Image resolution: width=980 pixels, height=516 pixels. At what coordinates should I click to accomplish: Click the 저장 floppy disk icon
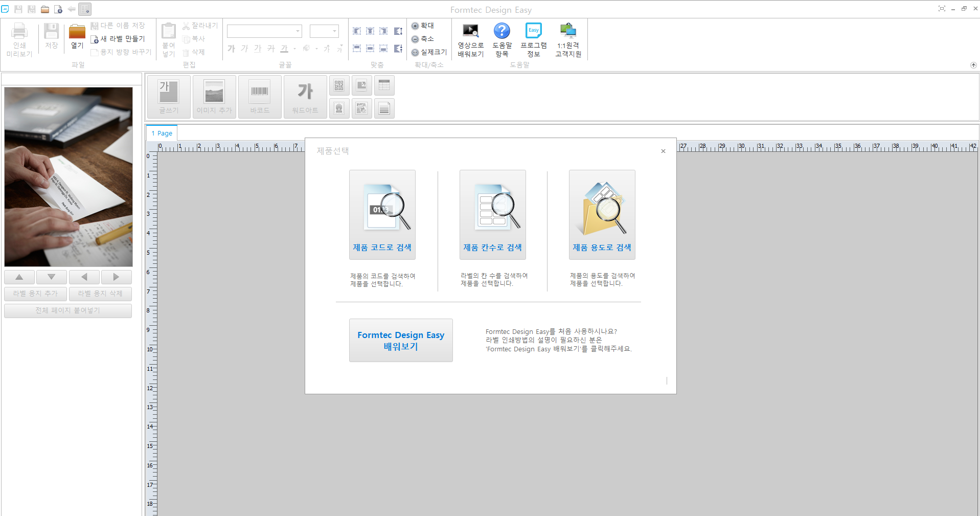[x=51, y=36]
